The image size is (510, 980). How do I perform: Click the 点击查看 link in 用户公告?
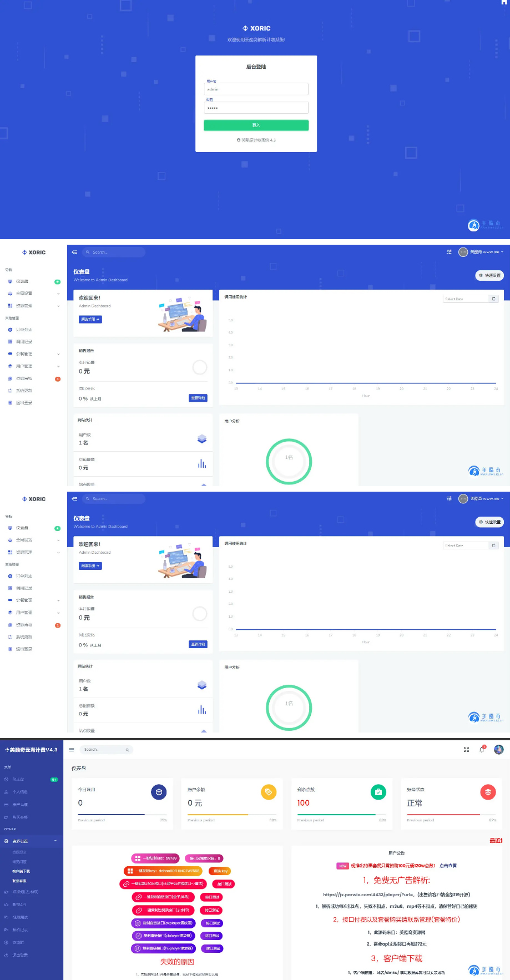pyautogui.click(x=448, y=866)
